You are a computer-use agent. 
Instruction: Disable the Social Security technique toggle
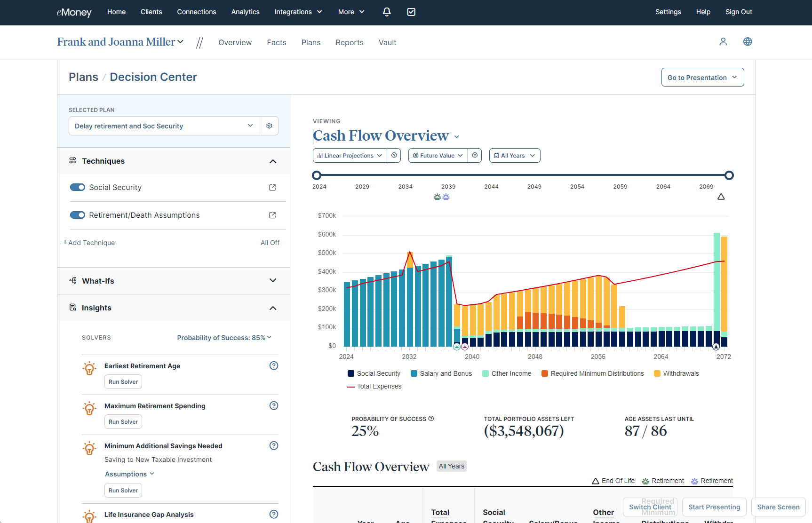coord(78,187)
